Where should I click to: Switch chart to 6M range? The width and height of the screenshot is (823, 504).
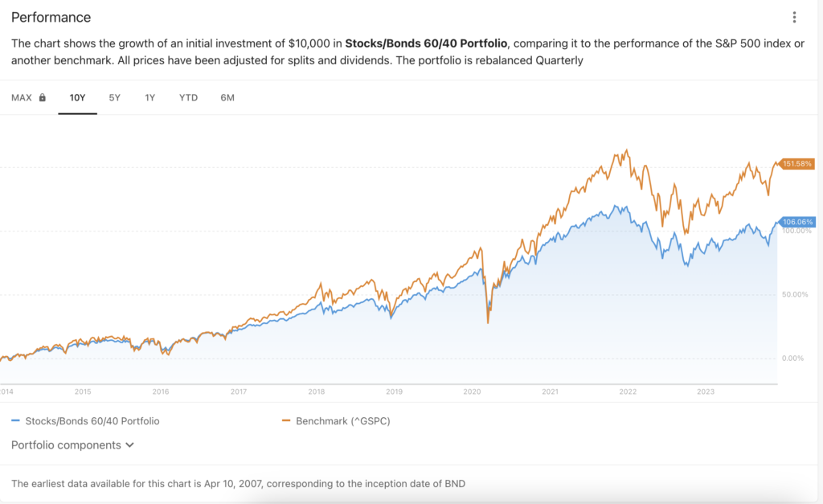pyautogui.click(x=227, y=98)
